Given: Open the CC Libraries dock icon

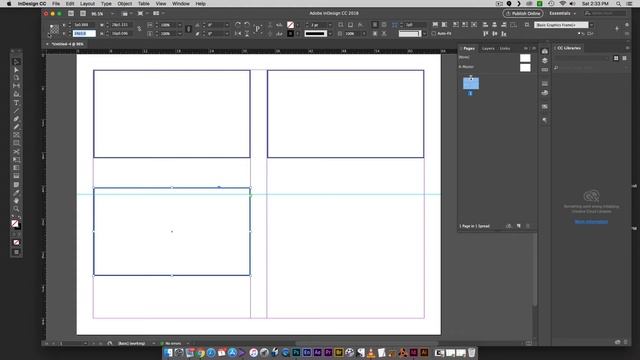Looking at the screenshot, I should tap(544, 51).
